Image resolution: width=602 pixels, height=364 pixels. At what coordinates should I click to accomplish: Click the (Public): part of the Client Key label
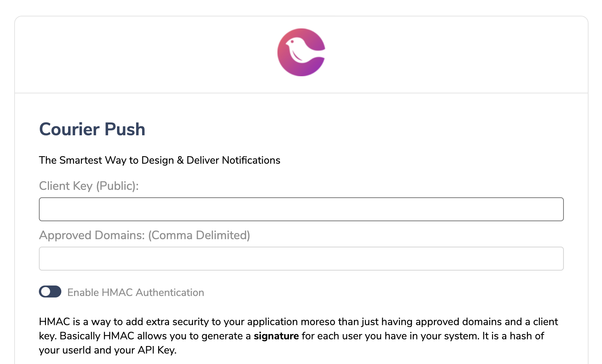click(117, 186)
